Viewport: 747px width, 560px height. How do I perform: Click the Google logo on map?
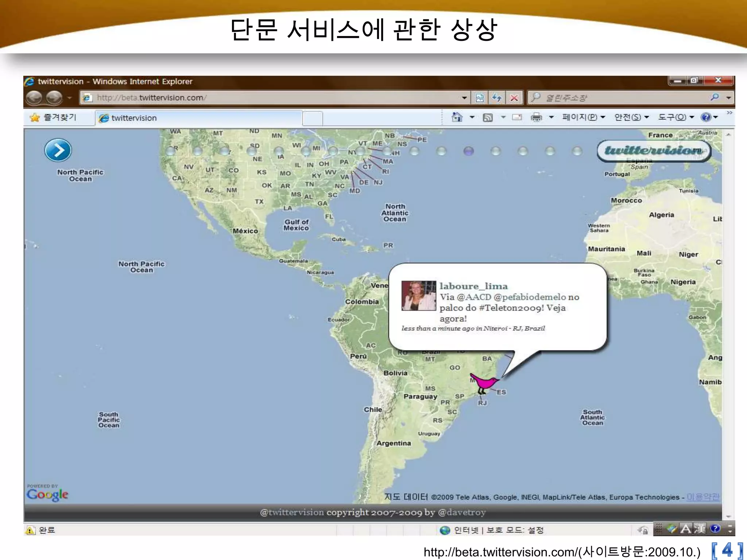pos(47,494)
